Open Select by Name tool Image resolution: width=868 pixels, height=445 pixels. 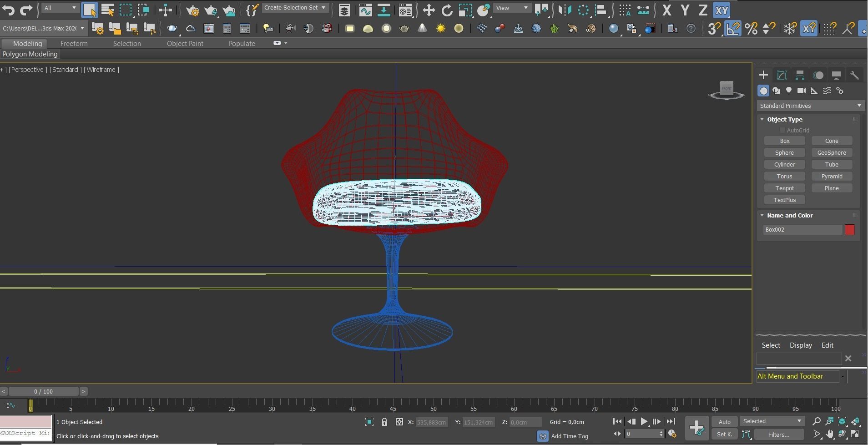click(x=108, y=10)
